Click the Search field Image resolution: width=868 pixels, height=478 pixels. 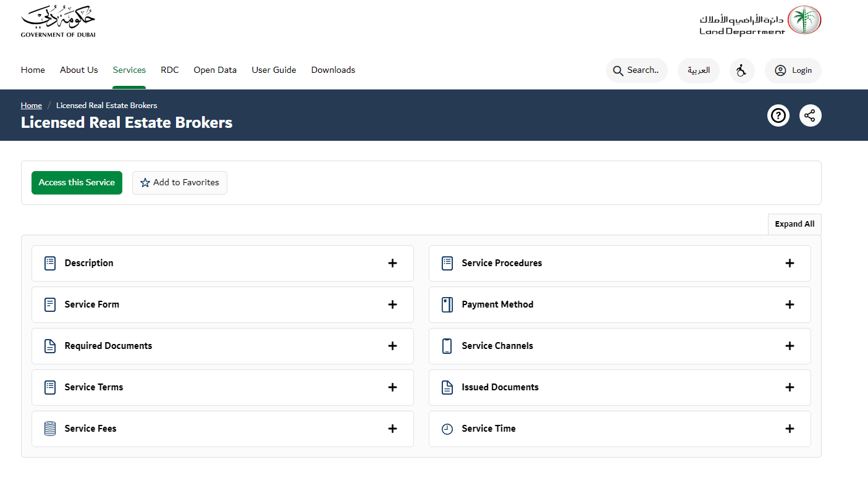636,70
